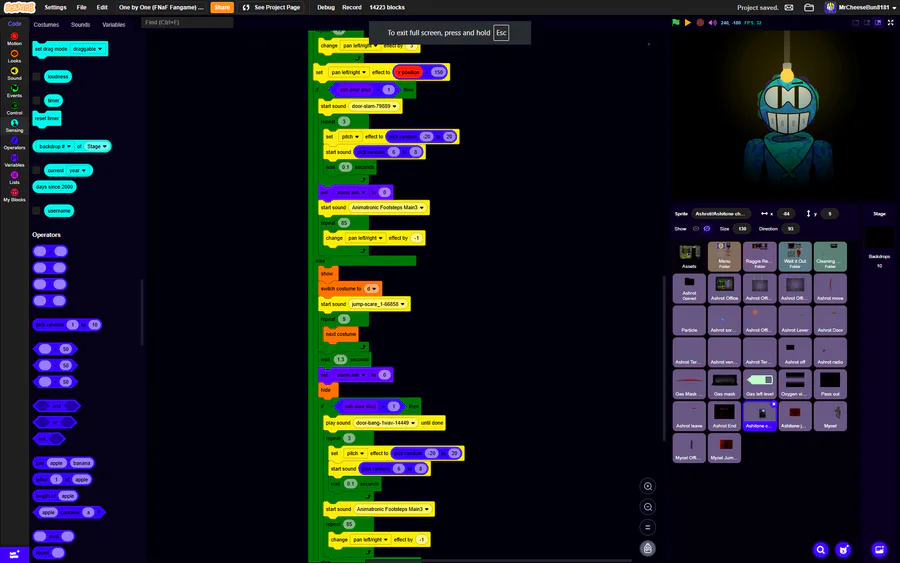
Task: Select the Gas left level sprite thumbnail
Action: (759, 383)
